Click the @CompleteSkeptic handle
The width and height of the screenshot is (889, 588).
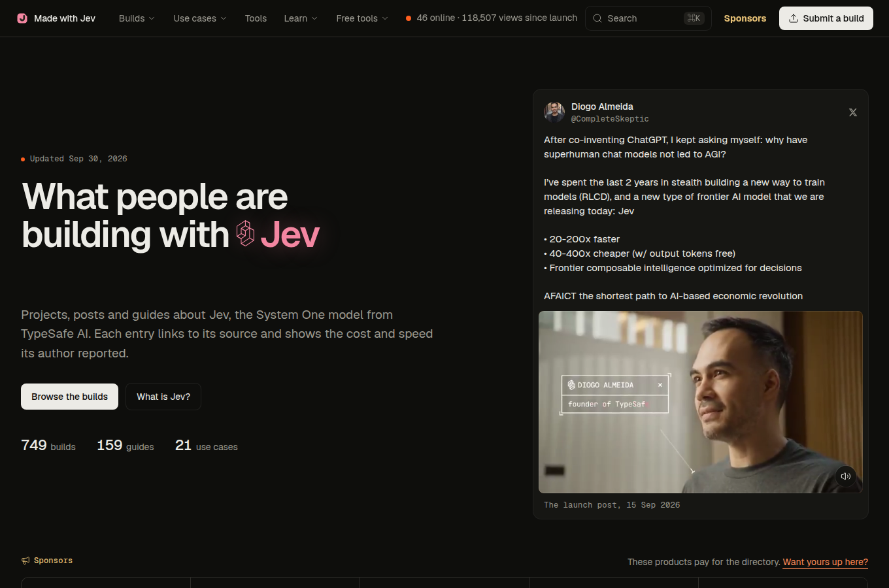[x=610, y=119]
